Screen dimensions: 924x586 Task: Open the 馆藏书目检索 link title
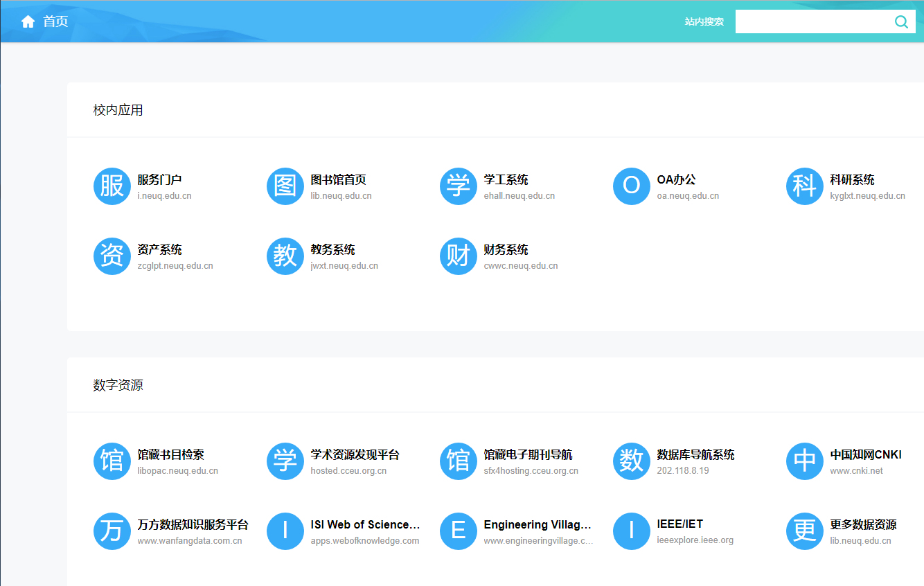tap(170, 455)
